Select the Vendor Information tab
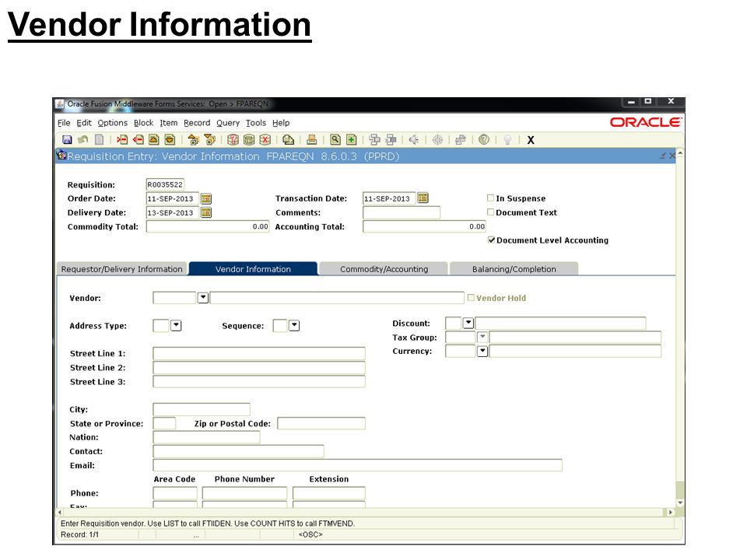This screenshot has width=747, height=560. pyautogui.click(x=253, y=269)
